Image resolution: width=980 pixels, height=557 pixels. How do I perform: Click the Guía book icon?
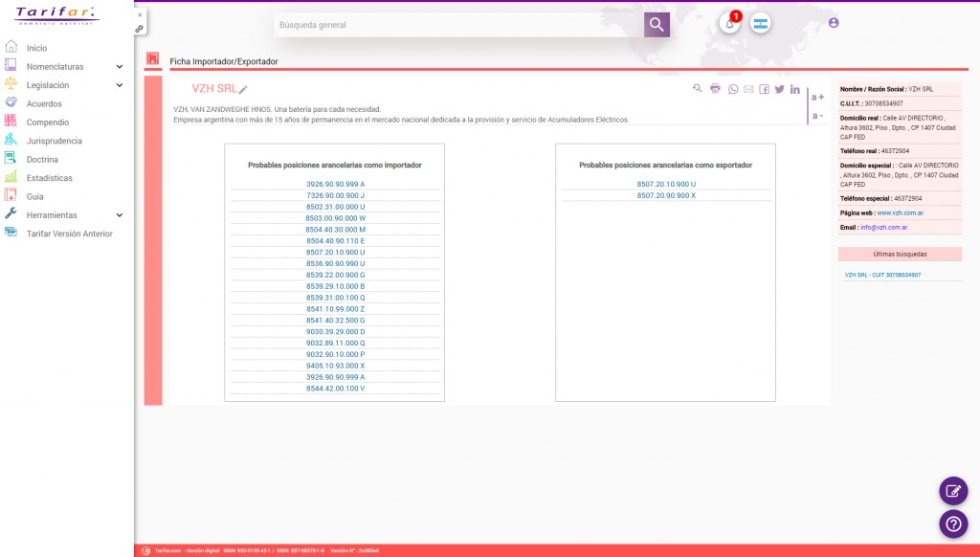(x=11, y=195)
